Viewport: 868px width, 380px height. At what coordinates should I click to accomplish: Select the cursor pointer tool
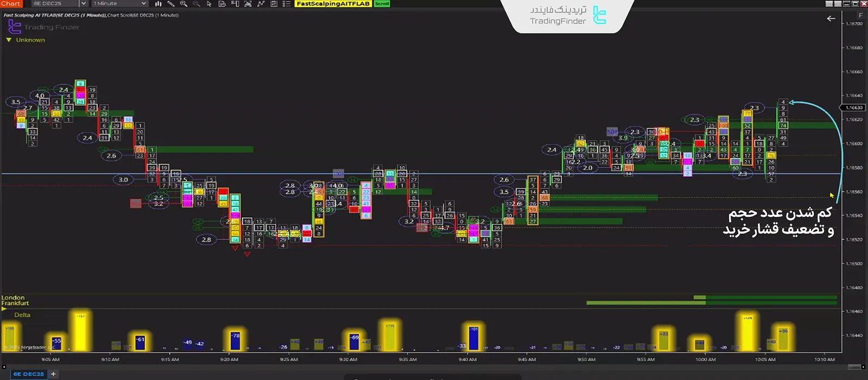[x=209, y=4]
